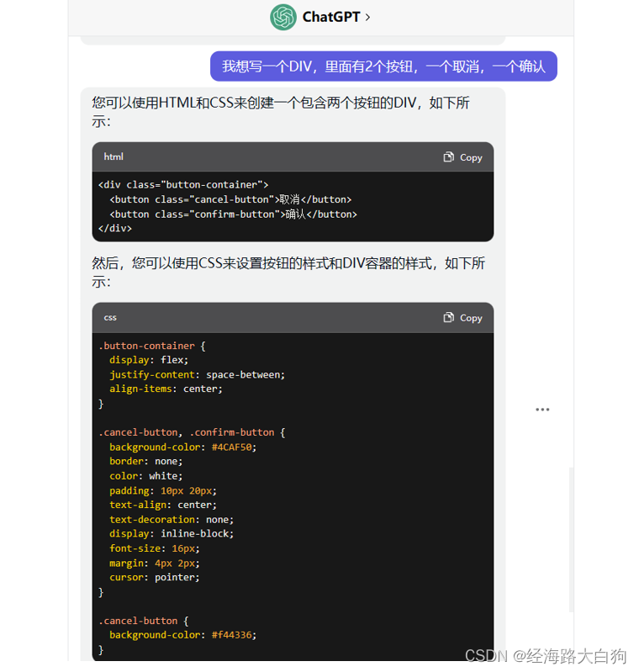Click the css language label

click(x=110, y=318)
